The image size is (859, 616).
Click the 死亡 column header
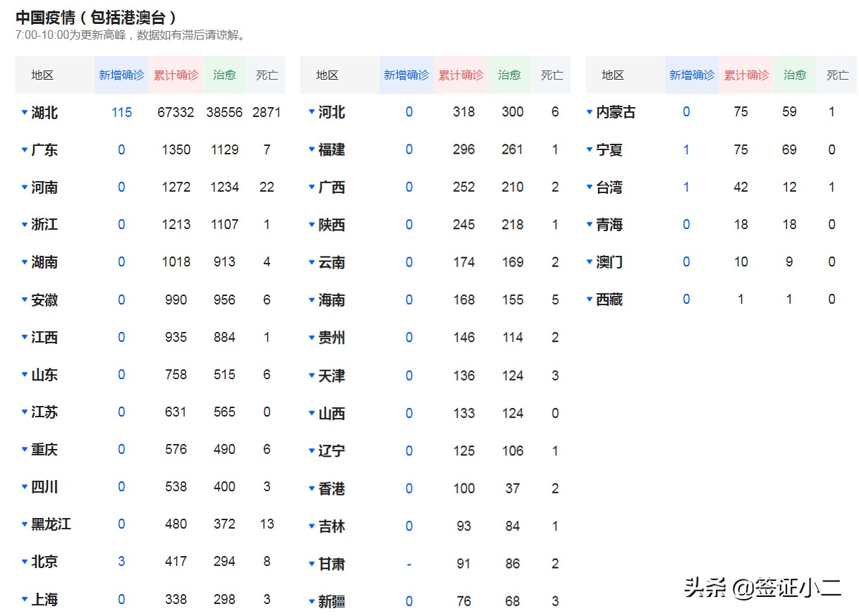point(267,75)
